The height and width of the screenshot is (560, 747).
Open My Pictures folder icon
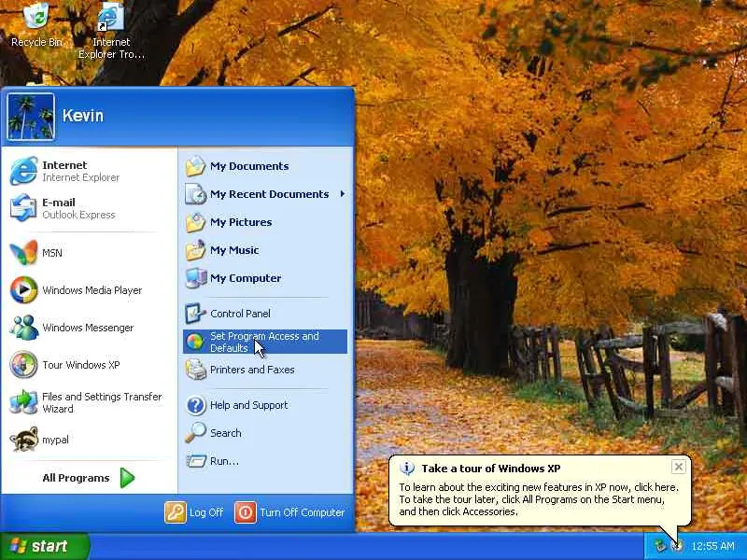[195, 222]
